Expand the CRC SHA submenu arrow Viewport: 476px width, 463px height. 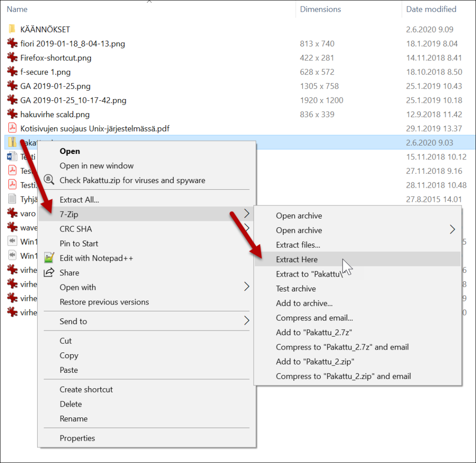point(247,229)
